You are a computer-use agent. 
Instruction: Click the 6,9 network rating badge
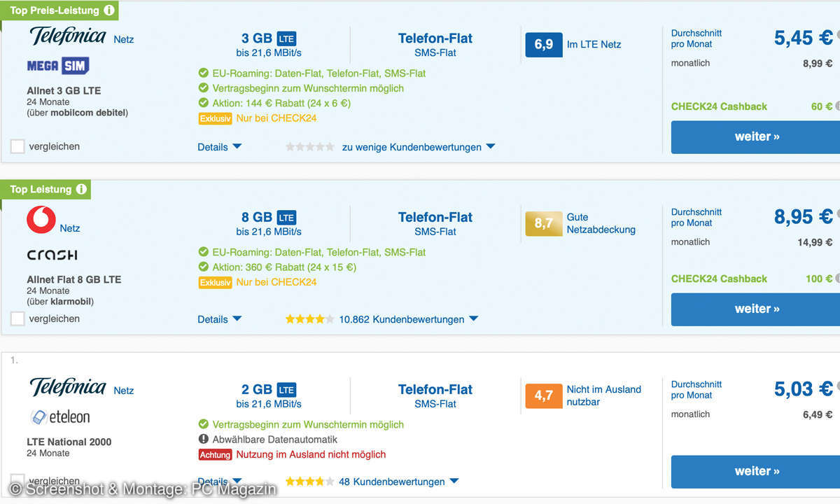[544, 45]
